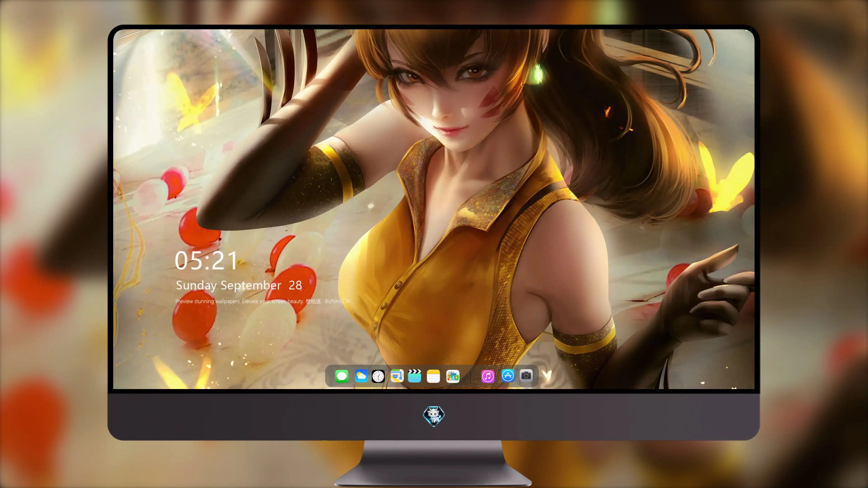Viewport: 868px width, 488px height.
Task: Open the App Store from the dock
Action: [508, 375]
